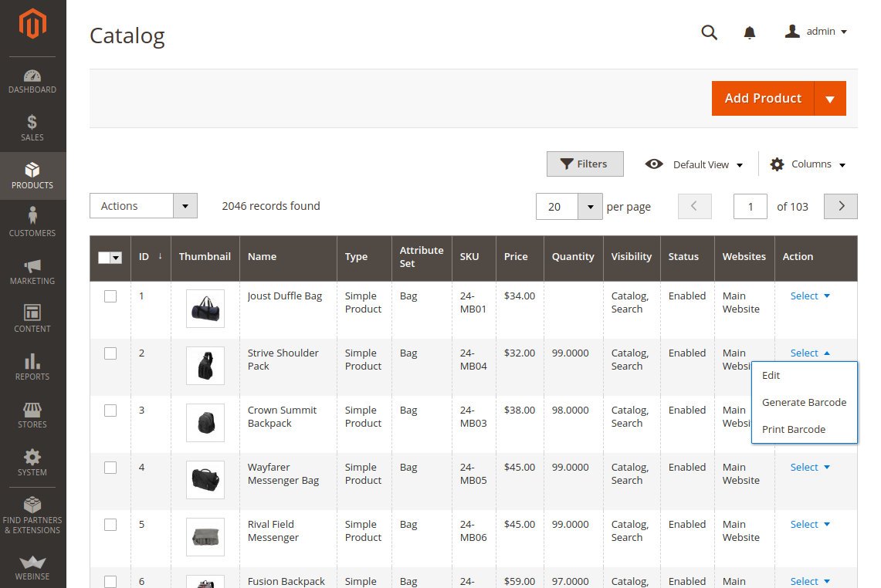This screenshot has width=881, height=588.
Task: Click the Strive Shoulder Pack thumbnail
Action: tap(205, 366)
